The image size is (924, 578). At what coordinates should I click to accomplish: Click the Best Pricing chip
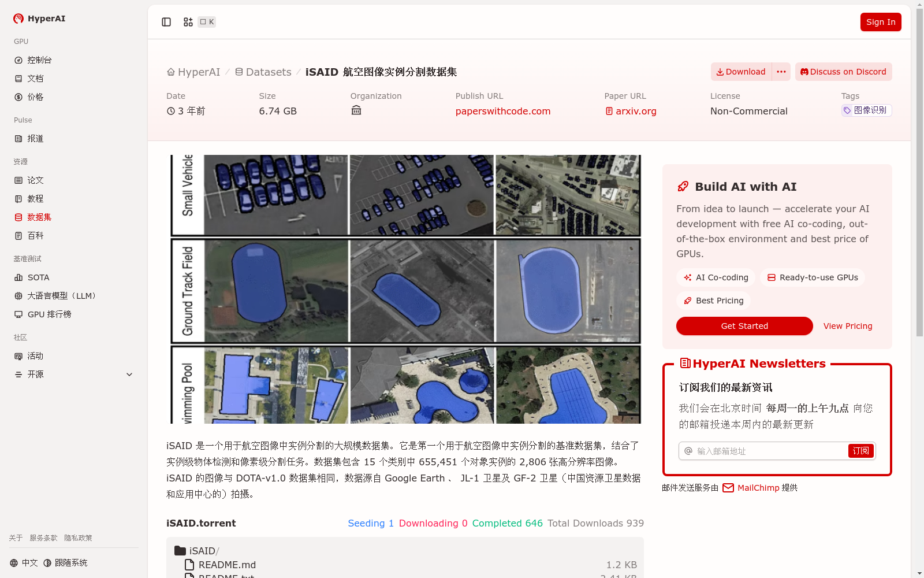click(x=714, y=301)
